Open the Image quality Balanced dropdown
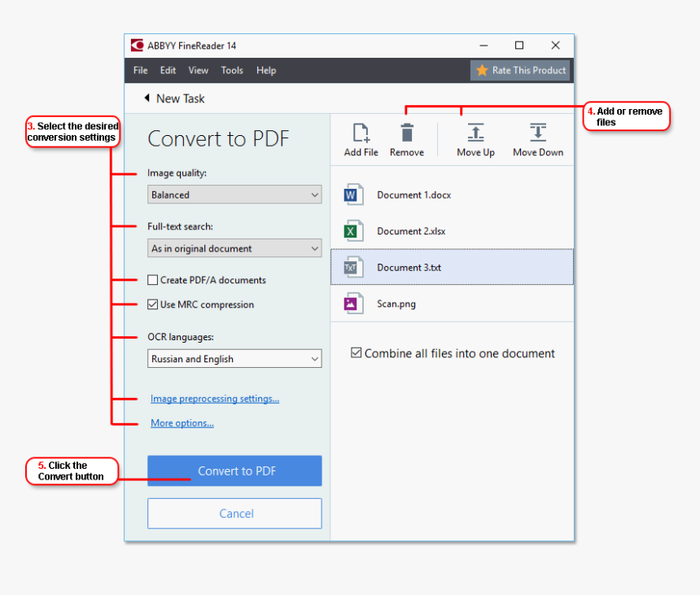 click(x=234, y=195)
